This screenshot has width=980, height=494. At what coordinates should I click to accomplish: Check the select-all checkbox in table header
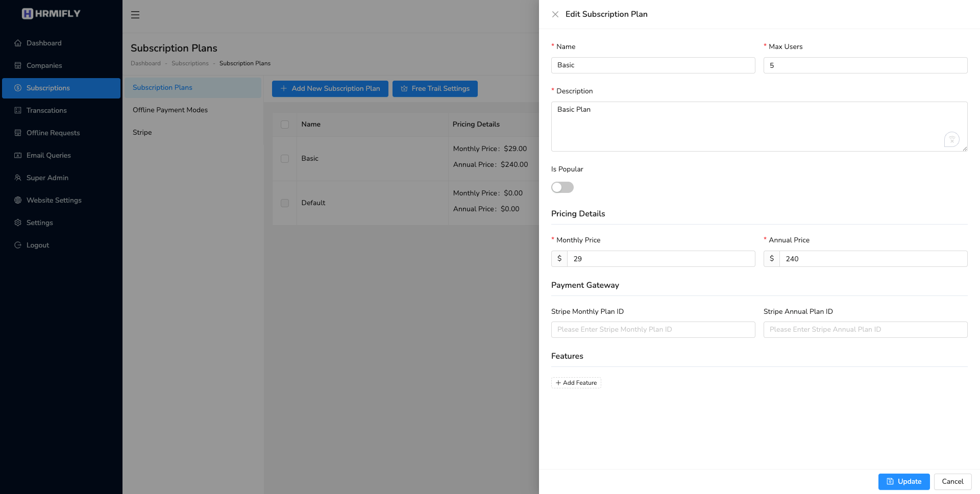click(285, 125)
